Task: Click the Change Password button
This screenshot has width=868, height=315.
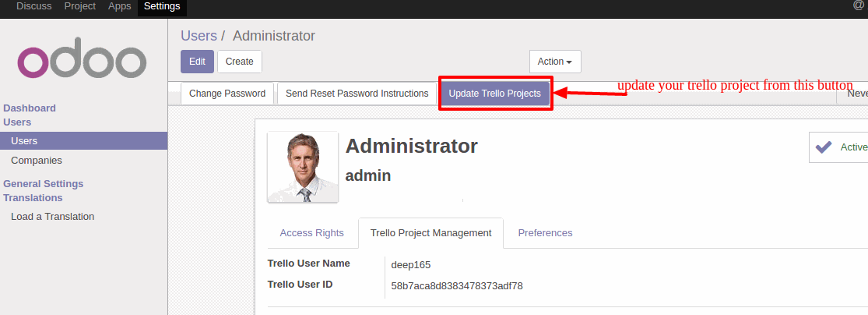Action: (227, 94)
